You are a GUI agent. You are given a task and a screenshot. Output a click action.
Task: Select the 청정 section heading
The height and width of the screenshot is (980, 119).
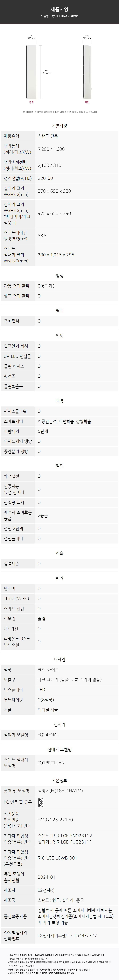[59, 275]
